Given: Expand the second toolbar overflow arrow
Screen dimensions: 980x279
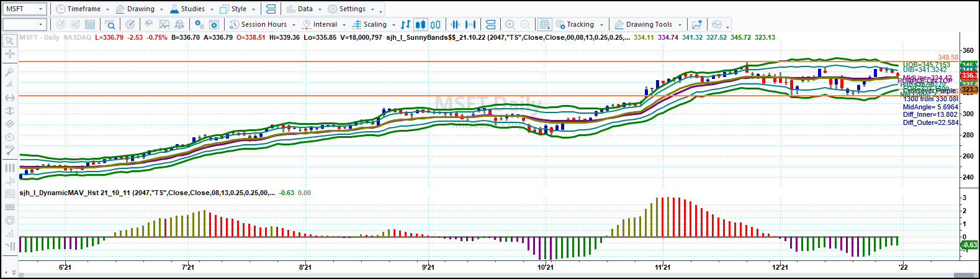Looking at the screenshot, I should pyautogui.click(x=727, y=27).
